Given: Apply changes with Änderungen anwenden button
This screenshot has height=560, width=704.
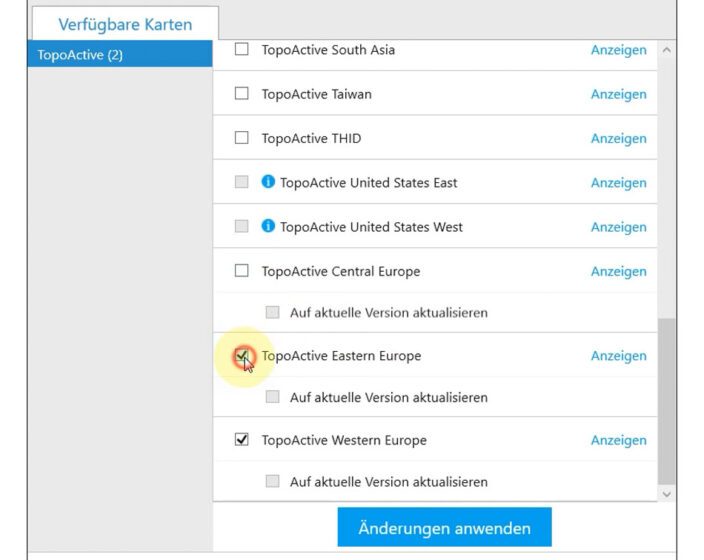Looking at the screenshot, I should [x=444, y=527].
